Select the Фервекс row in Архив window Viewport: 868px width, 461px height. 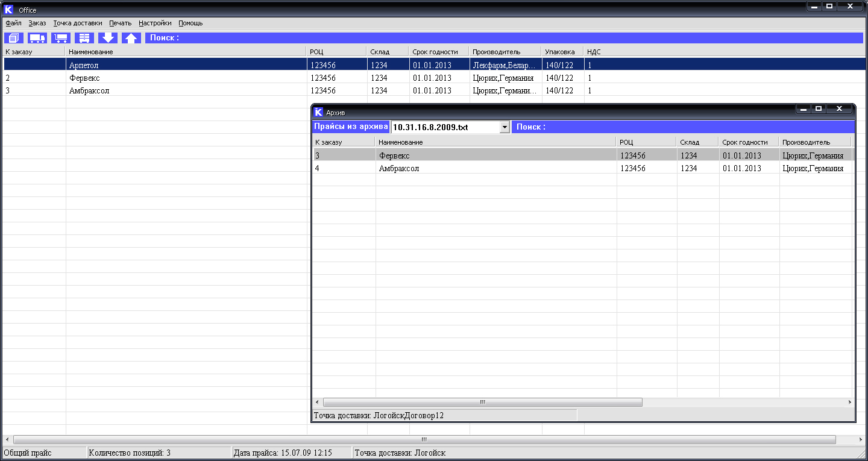(x=583, y=155)
